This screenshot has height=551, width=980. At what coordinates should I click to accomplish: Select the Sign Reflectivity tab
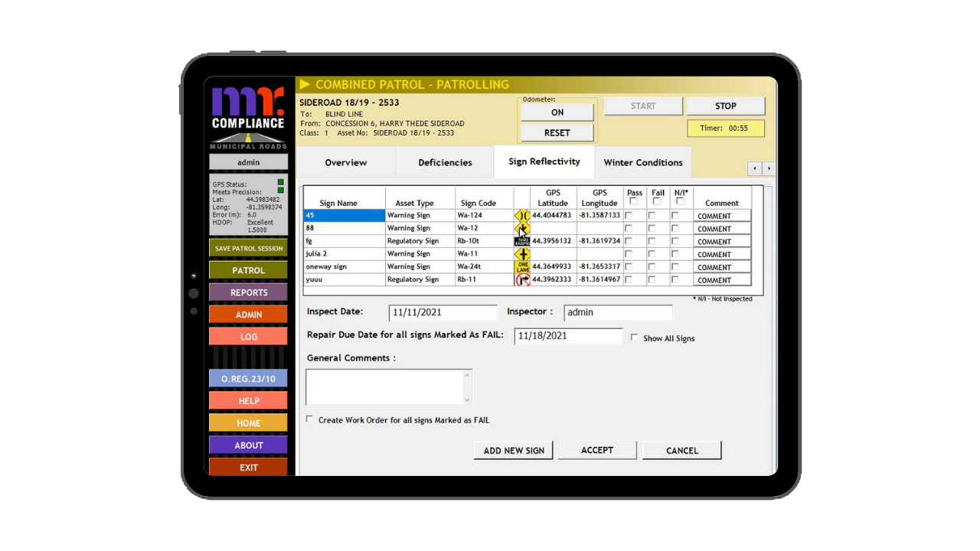(544, 161)
